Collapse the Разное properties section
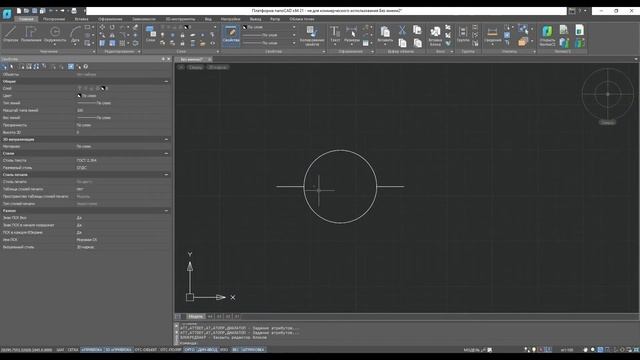Viewport: 640px width, 360px height. coord(166,211)
